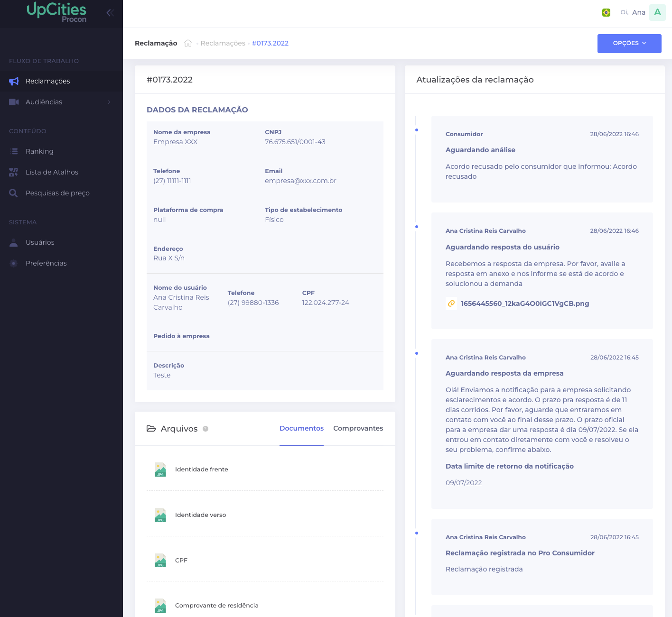Click the megaphone icon beside Reclamações
The width and height of the screenshot is (672, 617).
[x=14, y=81]
